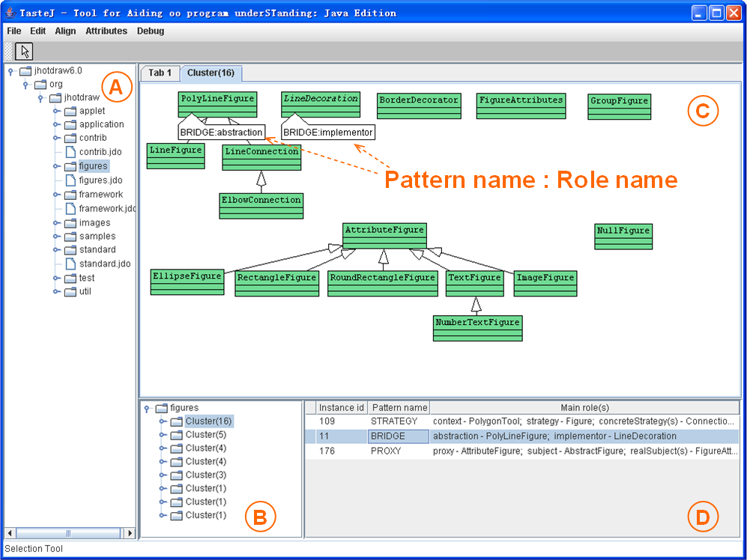Select the RoundRectangleFigure class box
This screenshot has width=747, height=560.
(x=383, y=283)
